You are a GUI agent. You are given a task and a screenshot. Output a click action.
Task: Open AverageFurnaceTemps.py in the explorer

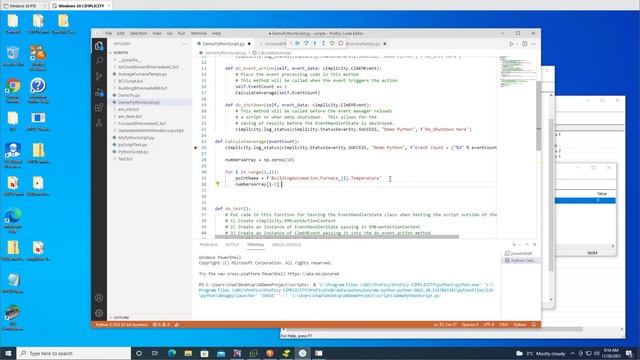point(142,74)
